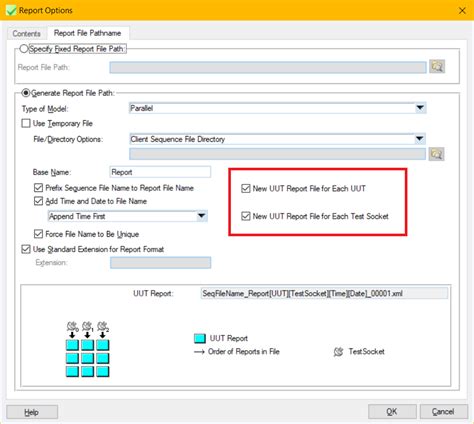Image resolution: width=474 pixels, height=424 pixels.
Task: Click the OK button
Action: pyautogui.click(x=392, y=412)
